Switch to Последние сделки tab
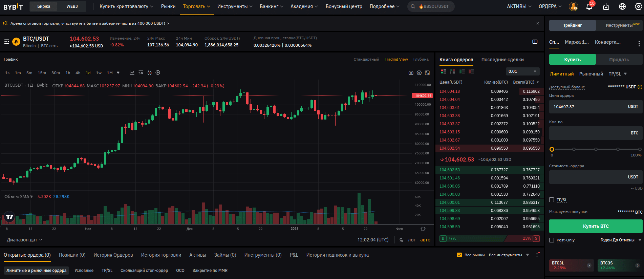Viewport: 644px width, 279px height. (502, 60)
